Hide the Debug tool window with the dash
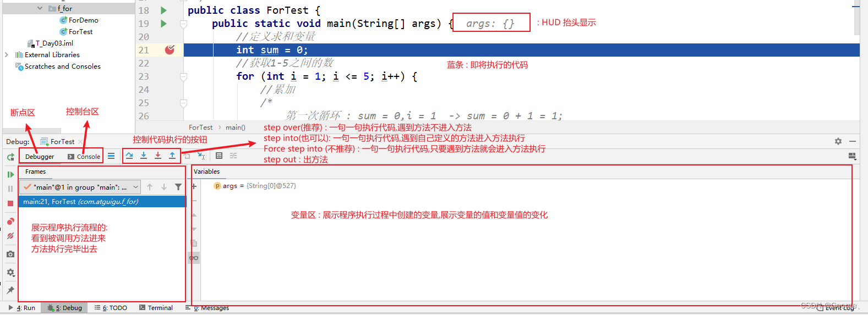The width and height of the screenshot is (868, 315). (853, 141)
